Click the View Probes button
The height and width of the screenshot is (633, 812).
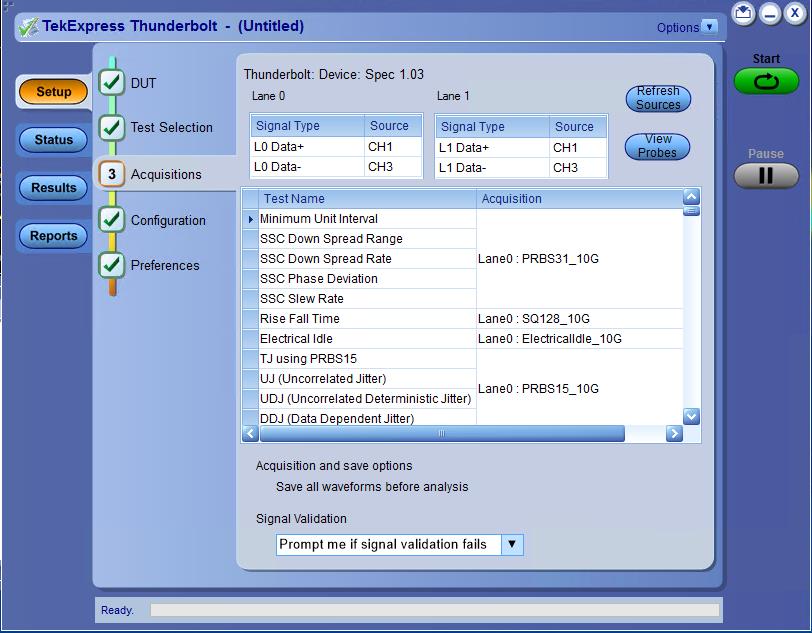pos(658,146)
